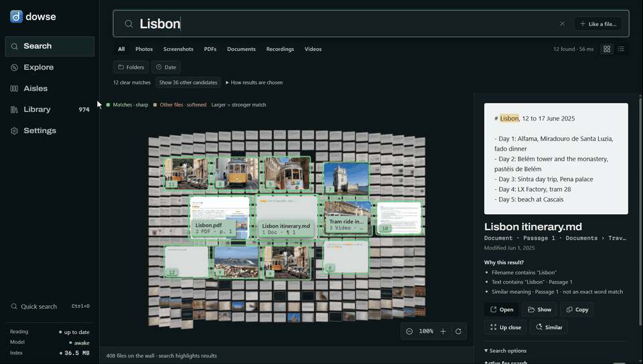Click 'Other files · softened' legend entry
The image size is (643, 364).
pos(180,105)
